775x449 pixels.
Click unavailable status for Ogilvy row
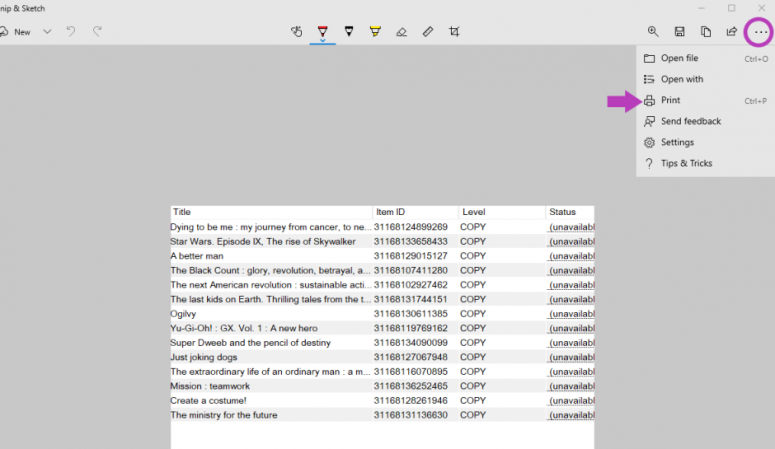coord(571,314)
